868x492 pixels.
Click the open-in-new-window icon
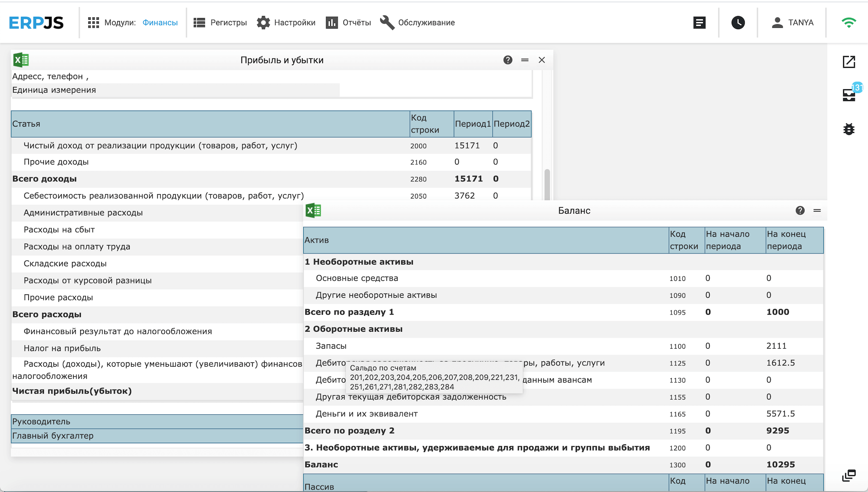tap(849, 62)
